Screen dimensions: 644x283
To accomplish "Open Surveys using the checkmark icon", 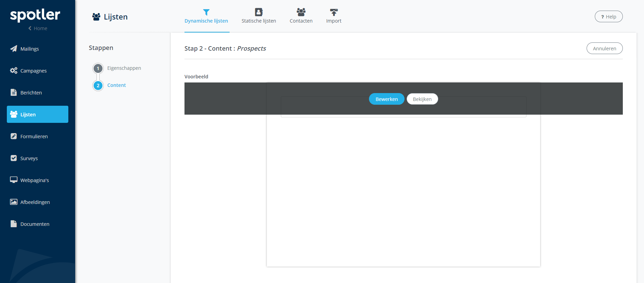I will point(14,158).
